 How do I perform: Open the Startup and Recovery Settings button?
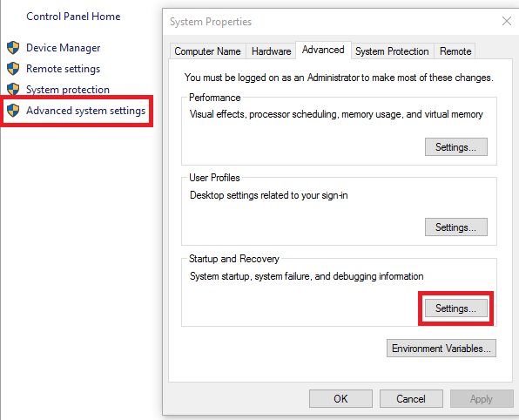[455, 308]
